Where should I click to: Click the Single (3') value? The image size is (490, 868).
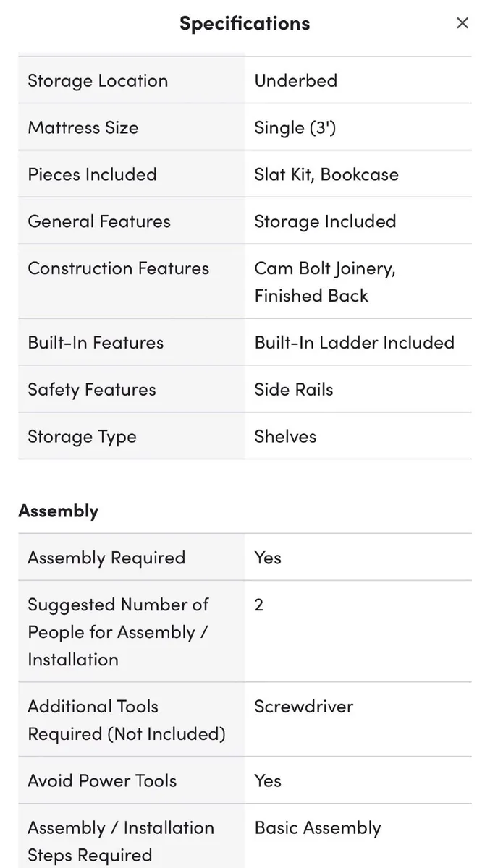point(295,127)
